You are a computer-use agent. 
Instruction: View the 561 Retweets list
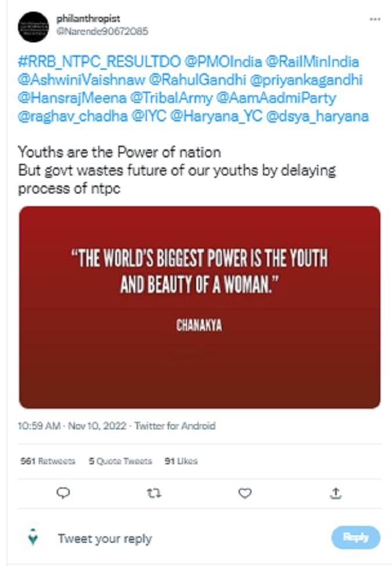pyautogui.click(x=48, y=461)
